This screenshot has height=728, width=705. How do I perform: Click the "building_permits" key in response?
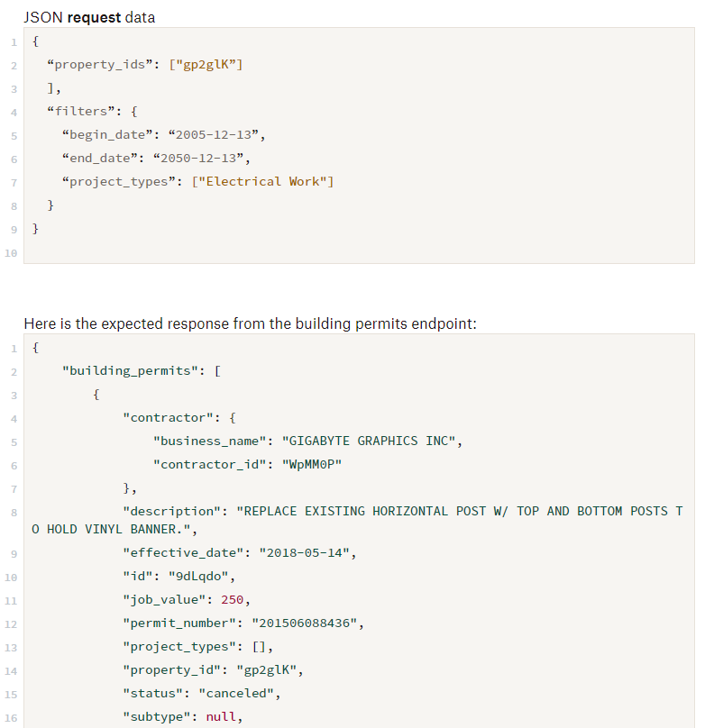coord(129,370)
